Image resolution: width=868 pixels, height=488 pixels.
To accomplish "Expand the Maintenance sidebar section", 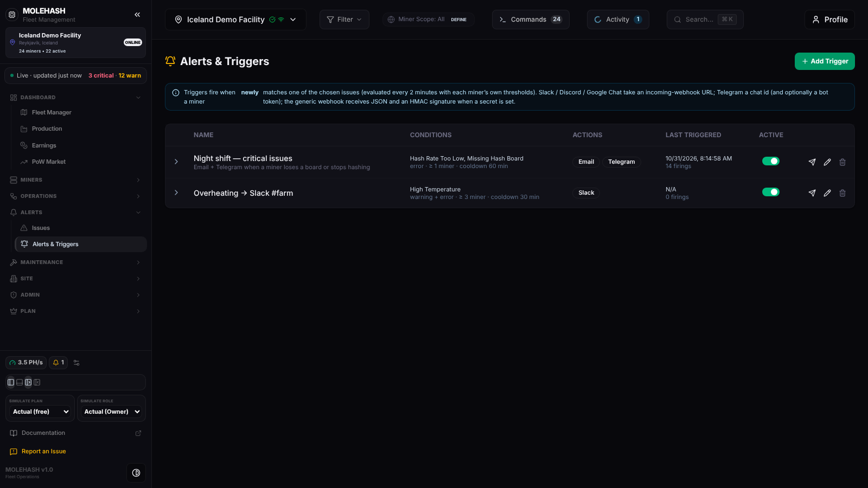I will [x=75, y=262].
